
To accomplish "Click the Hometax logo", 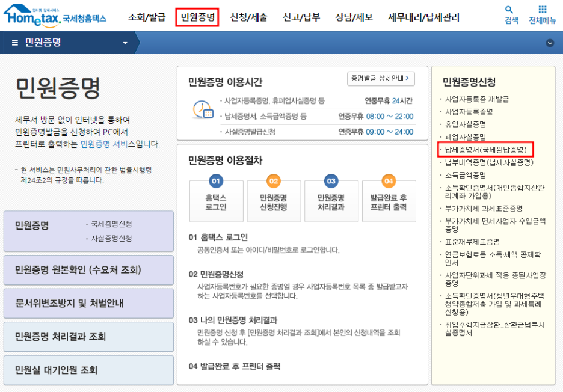I will (x=54, y=16).
